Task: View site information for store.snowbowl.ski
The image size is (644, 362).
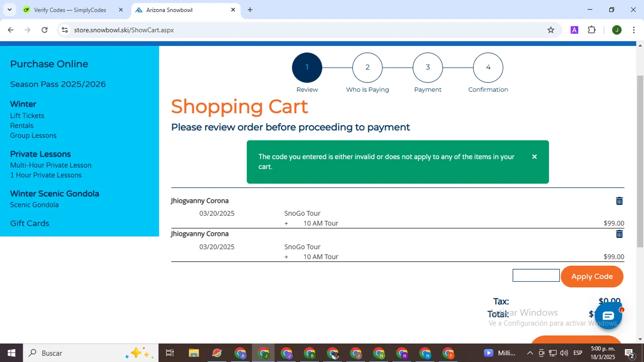Action: click(65, 30)
